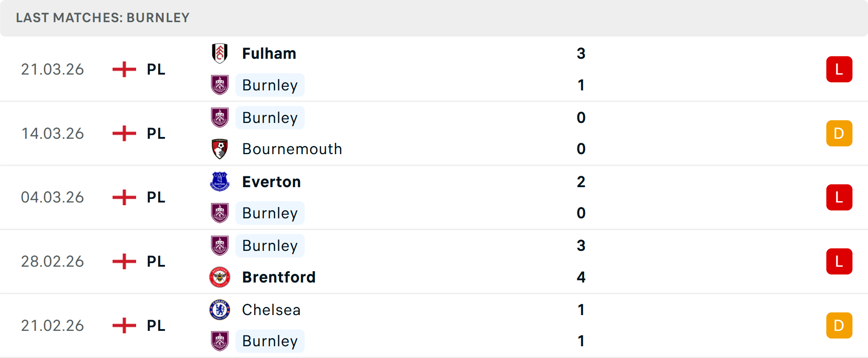This screenshot has height=358, width=868.
Task: Click the Fulham club crest
Action: tap(220, 53)
